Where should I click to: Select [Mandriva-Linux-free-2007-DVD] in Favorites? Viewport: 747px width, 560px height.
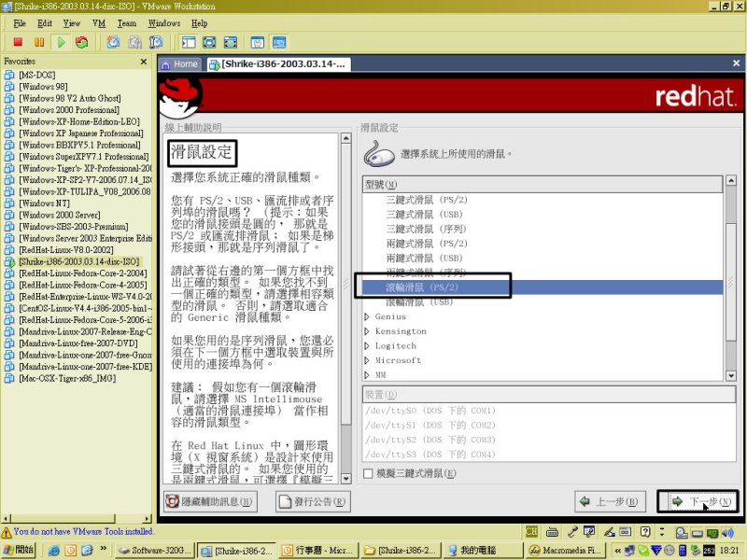tap(78, 343)
